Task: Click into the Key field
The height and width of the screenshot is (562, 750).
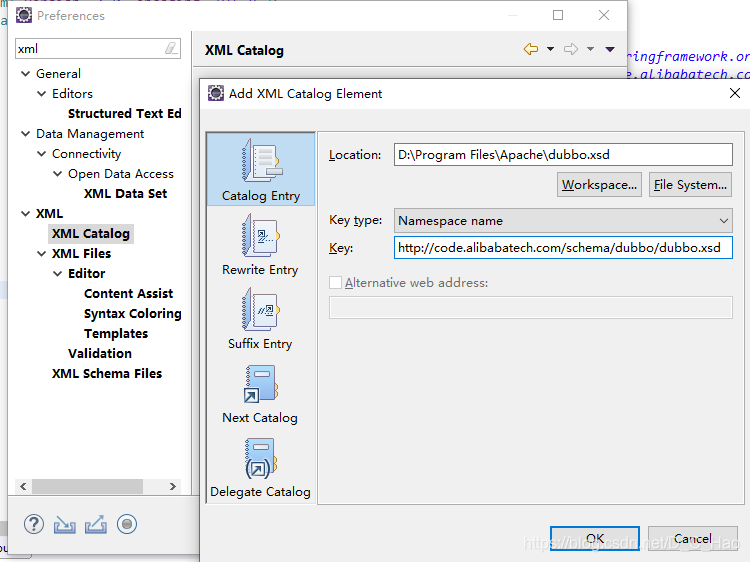Action: 563,247
